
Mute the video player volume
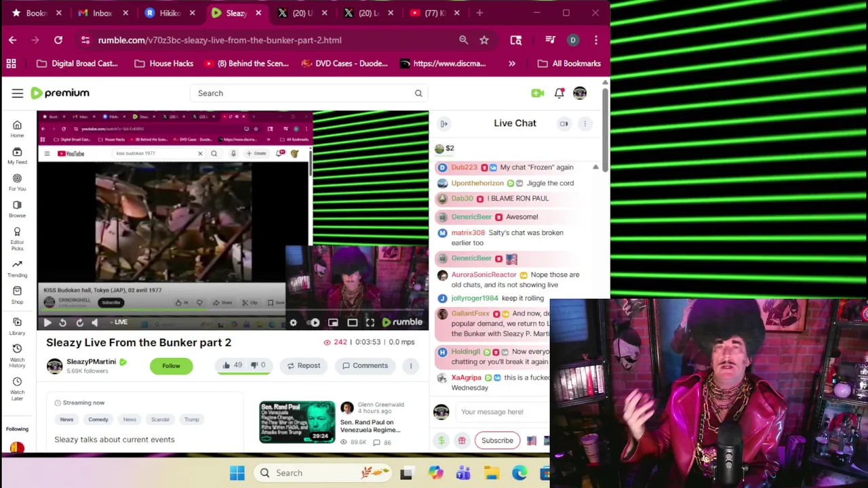tap(94, 323)
